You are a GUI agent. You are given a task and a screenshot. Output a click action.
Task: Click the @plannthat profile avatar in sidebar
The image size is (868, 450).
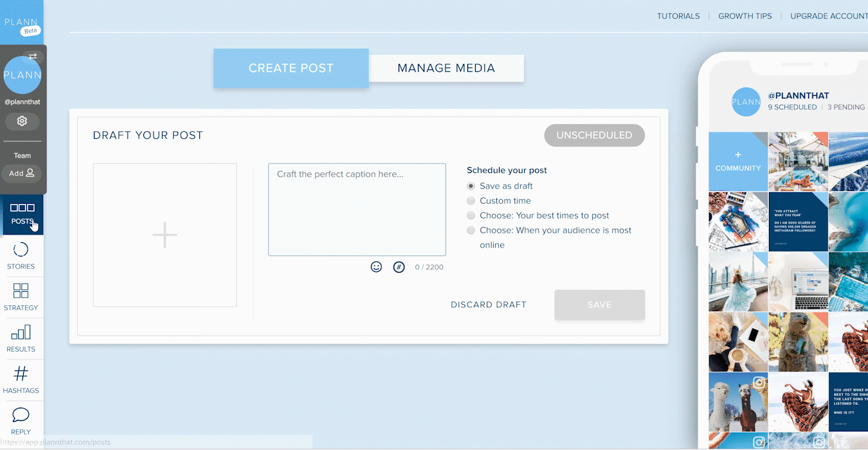coord(23,75)
